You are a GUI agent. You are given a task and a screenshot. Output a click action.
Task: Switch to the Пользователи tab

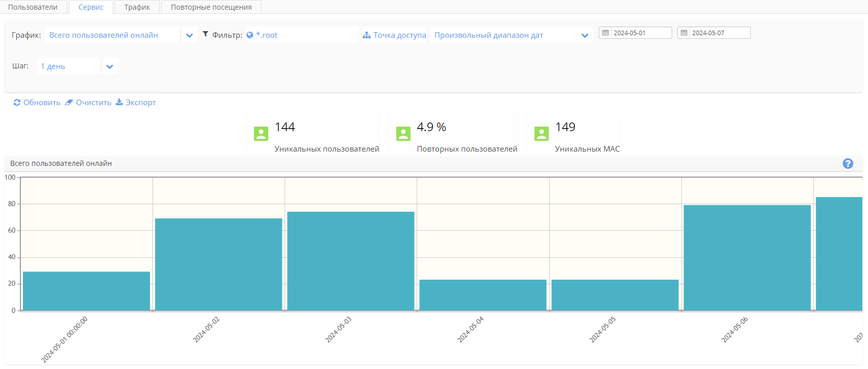33,7
